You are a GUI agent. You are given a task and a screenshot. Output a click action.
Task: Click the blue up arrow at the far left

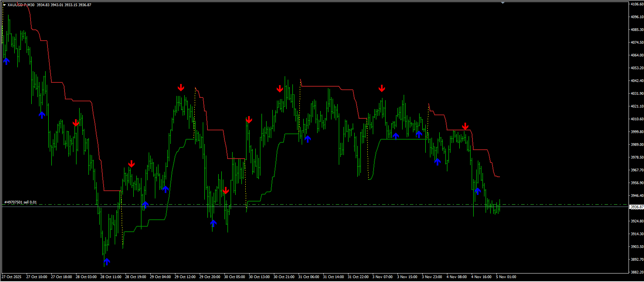(7, 61)
